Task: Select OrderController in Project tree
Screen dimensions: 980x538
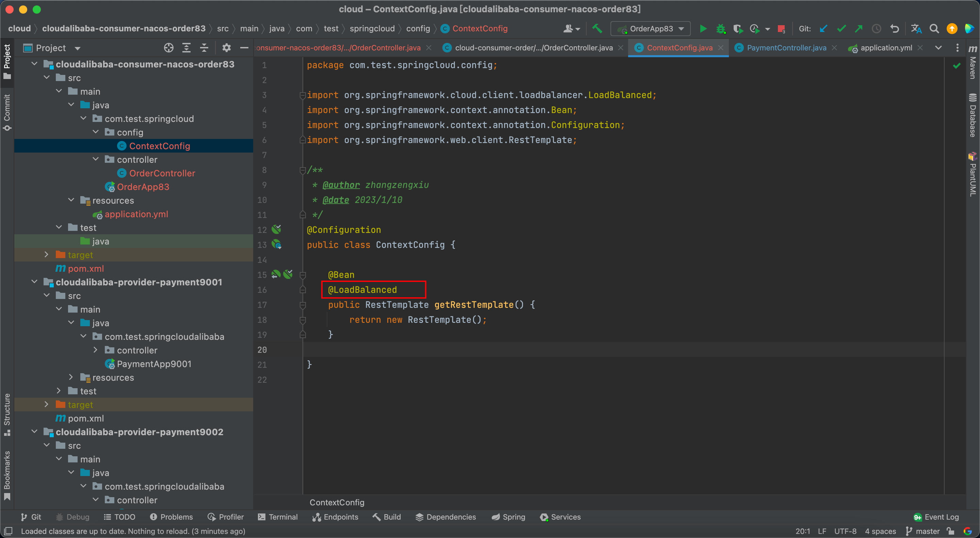Action: coord(162,173)
